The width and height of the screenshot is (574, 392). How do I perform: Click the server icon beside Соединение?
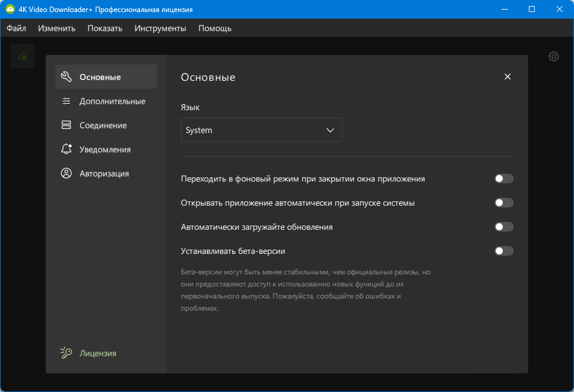(66, 125)
